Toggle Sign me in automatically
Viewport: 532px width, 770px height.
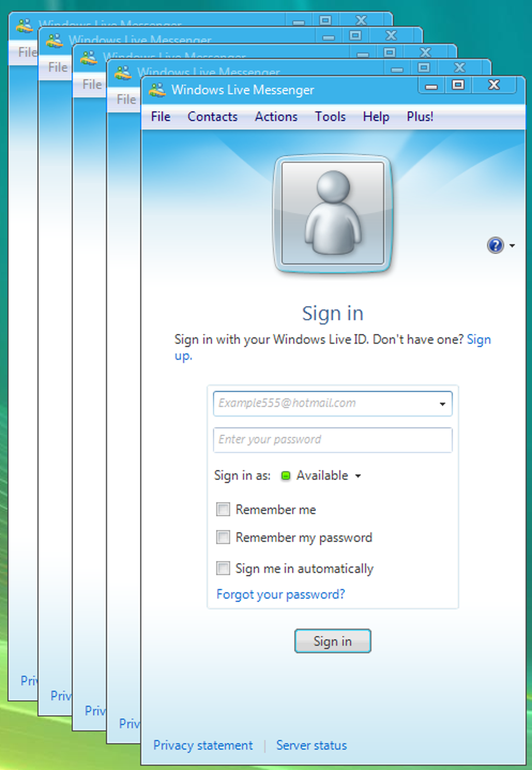coord(223,568)
